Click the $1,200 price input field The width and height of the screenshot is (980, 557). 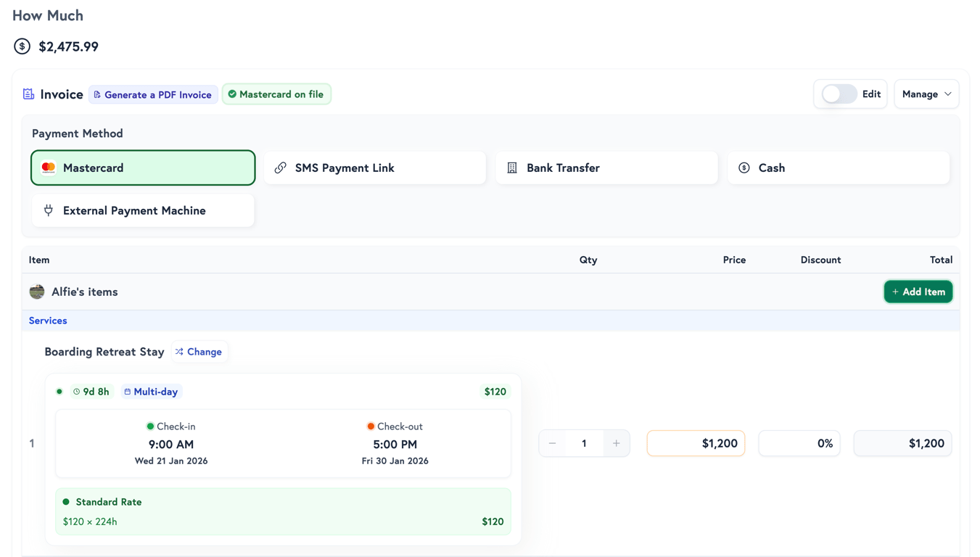[x=696, y=443]
